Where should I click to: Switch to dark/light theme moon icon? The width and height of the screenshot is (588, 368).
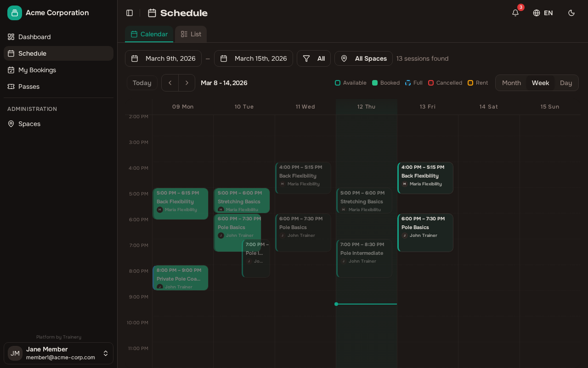pos(571,13)
